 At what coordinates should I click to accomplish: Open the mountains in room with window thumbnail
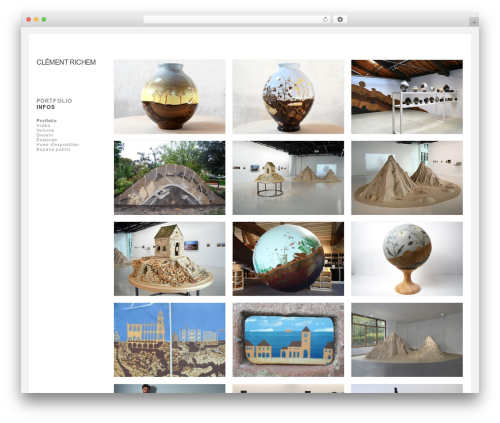coord(407,340)
